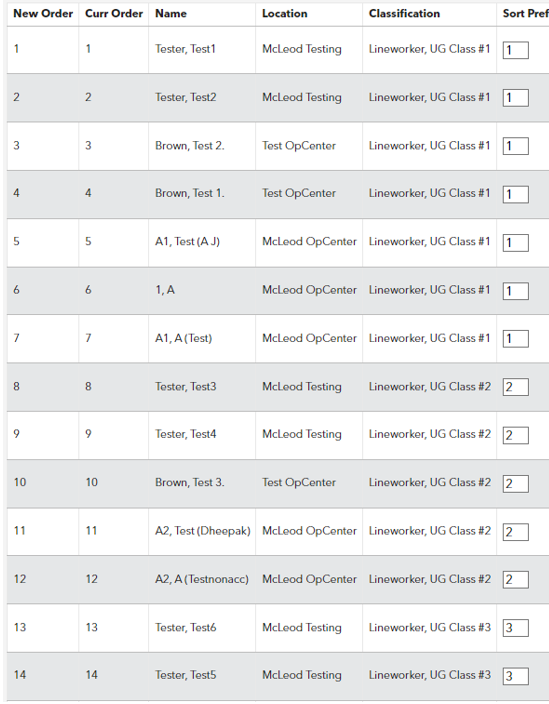Focus Sort Pref input for A2, A (Testnonacc)
This screenshot has height=704, width=549.
515,580
